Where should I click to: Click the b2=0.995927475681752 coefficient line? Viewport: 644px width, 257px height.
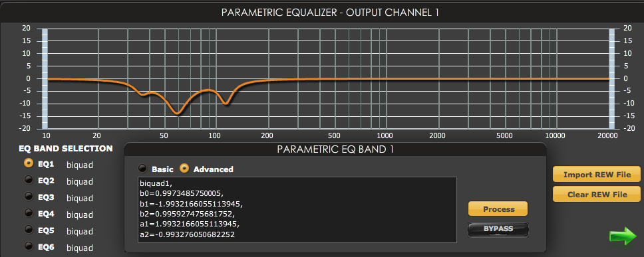point(188,214)
